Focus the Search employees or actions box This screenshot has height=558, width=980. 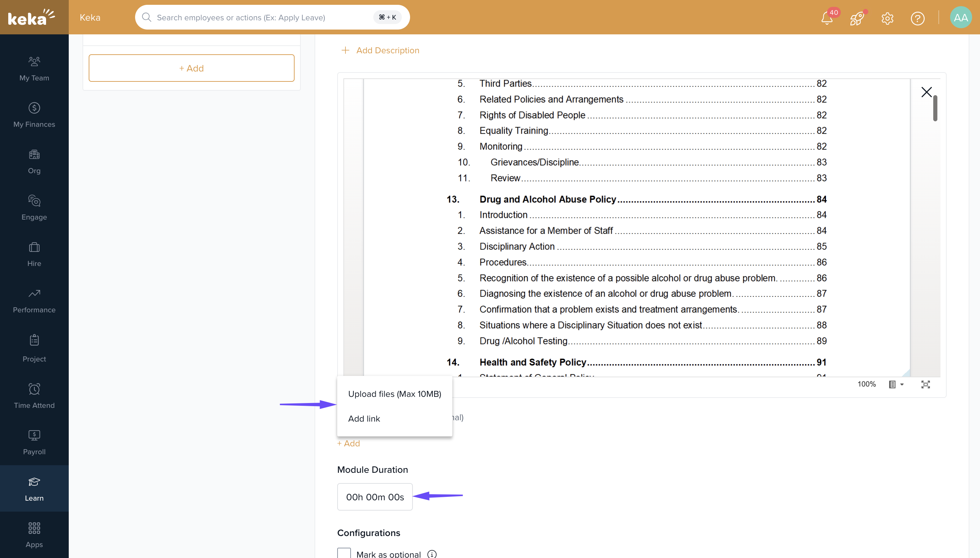(261, 17)
